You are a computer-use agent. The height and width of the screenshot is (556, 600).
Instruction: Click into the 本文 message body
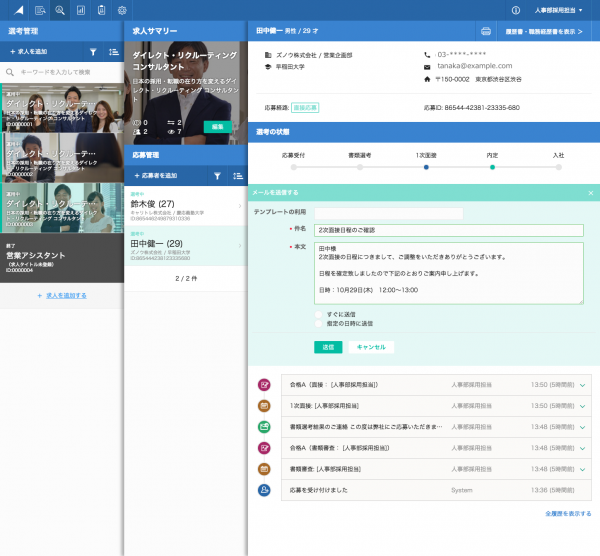(448, 273)
